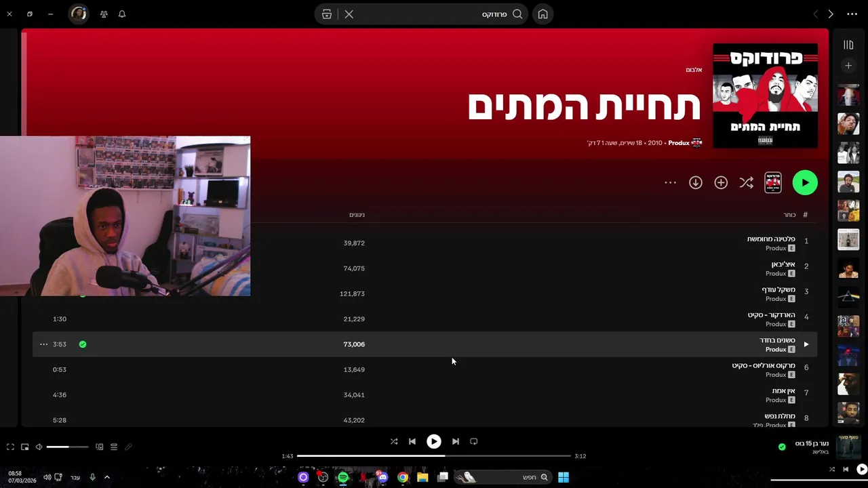
Task: Open Spotify from the taskbar
Action: pos(343,477)
